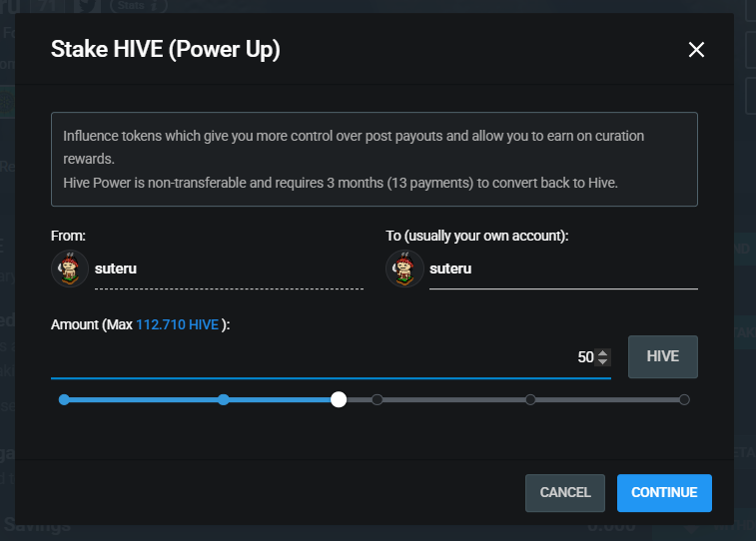Click the From account suteru field

coord(229,269)
